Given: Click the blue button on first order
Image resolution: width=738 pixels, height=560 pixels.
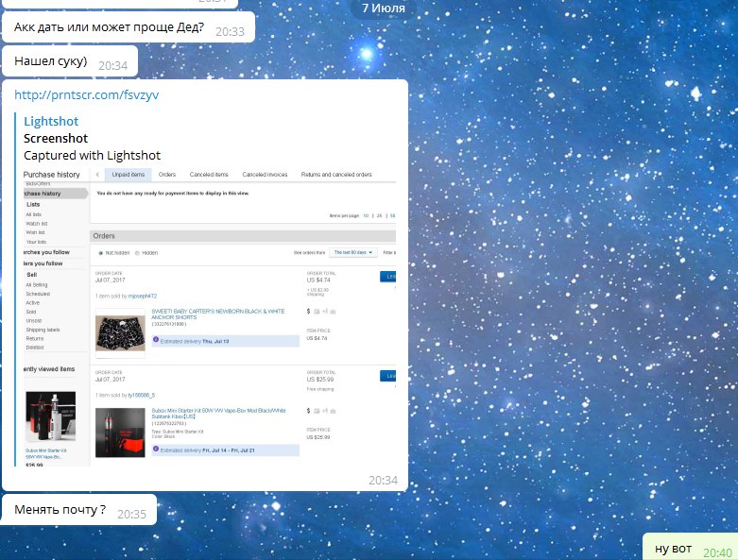Looking at the screenshot, I should coord(387,276).
